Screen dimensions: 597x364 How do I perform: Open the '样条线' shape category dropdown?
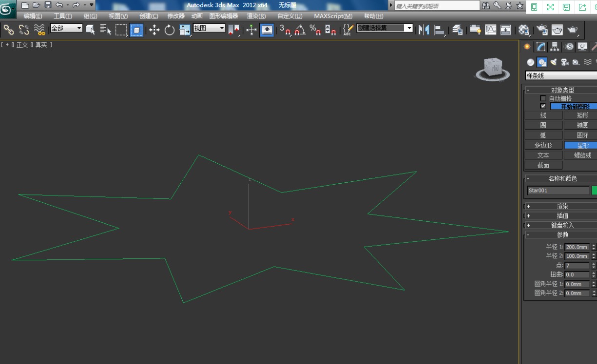[560, 76]
